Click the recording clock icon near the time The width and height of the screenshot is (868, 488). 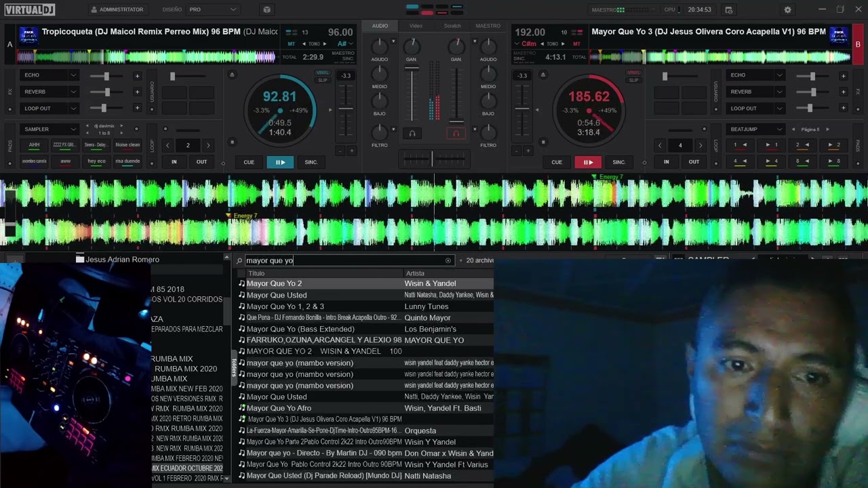click(x=728, y=10)
